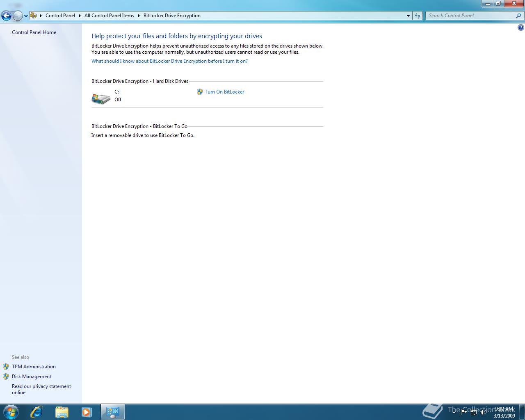Restore down the Control Panel window
This screenshot has width=525, height=420.
(498, 3)
